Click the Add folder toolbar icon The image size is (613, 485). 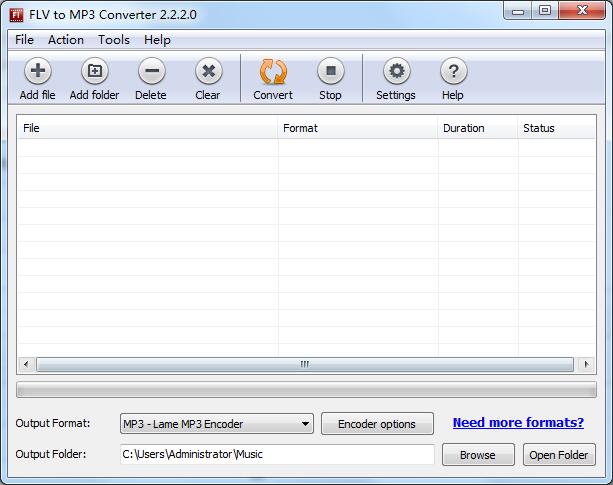pos(94,72)
